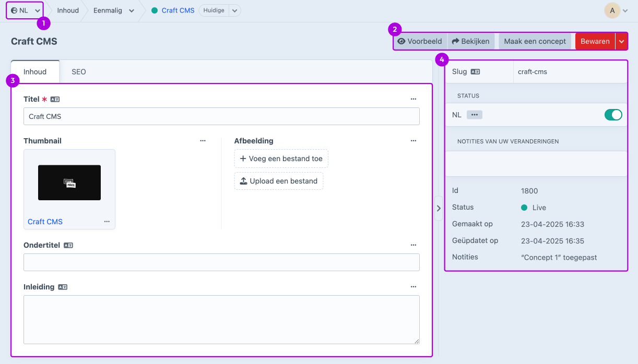
Task: Click the Upload een bestand button
Action: tap(279, 181)
